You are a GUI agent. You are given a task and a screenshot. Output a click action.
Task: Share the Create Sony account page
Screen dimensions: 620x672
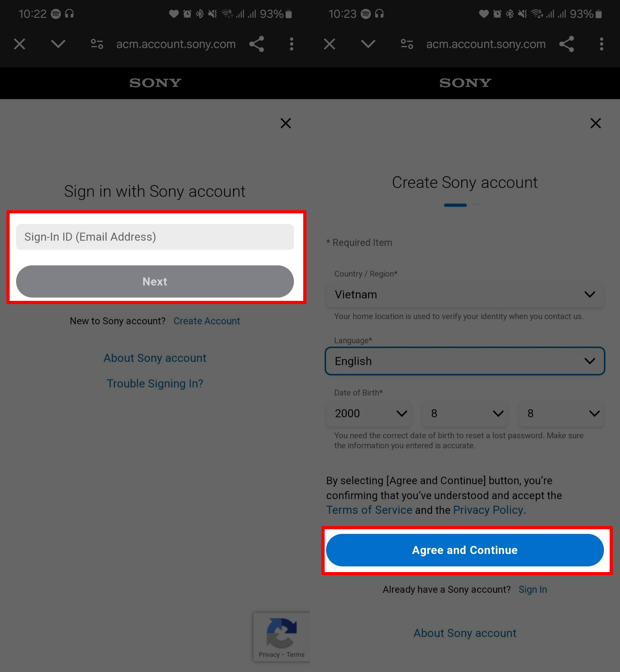(566, 44)
